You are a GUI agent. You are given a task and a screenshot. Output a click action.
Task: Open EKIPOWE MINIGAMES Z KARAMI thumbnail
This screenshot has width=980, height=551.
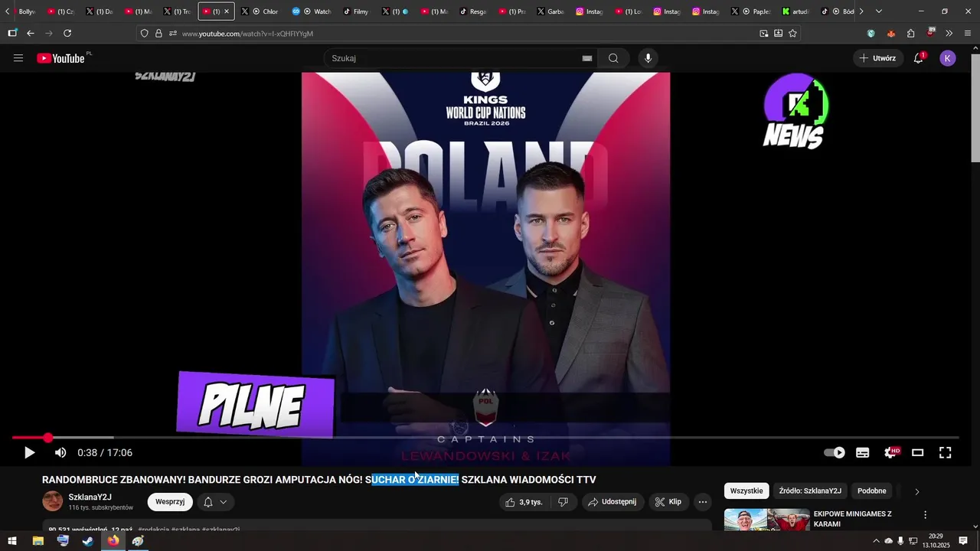[766, 520]
